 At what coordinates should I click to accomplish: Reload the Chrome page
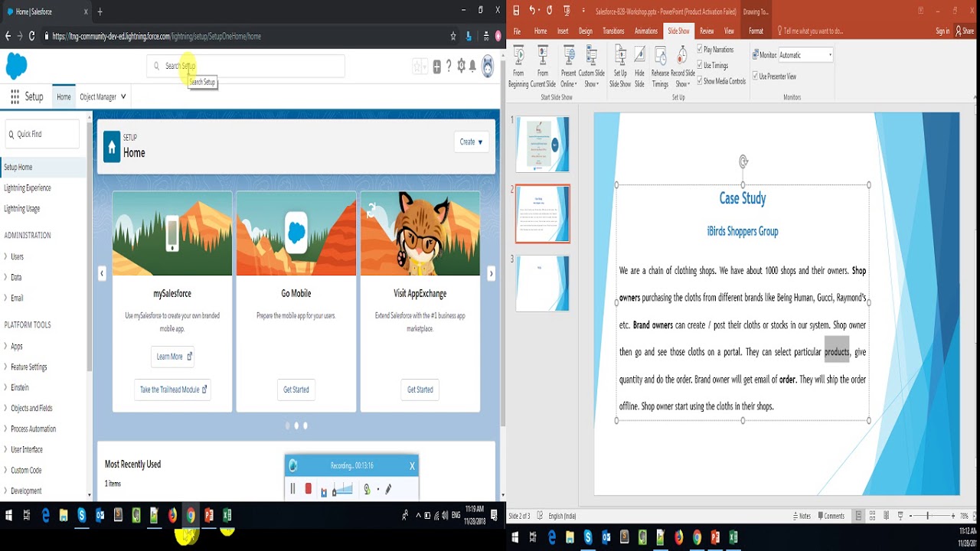(x=31, y=36)
